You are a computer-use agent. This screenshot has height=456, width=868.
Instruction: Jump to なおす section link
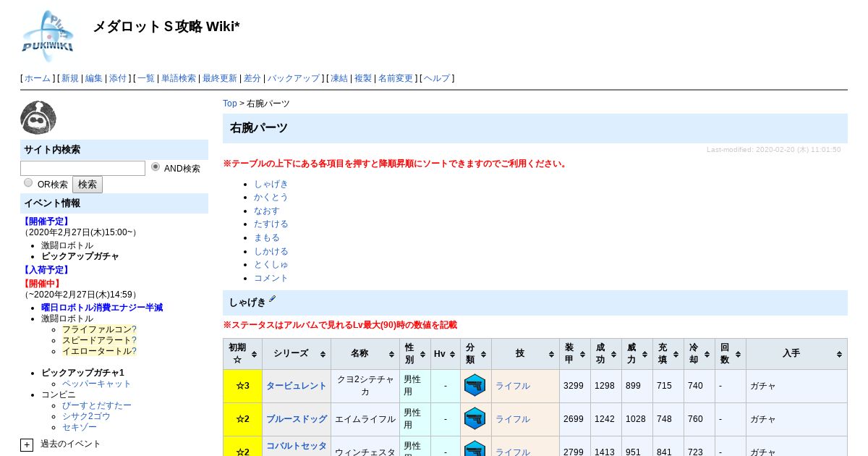click(267, 211)
